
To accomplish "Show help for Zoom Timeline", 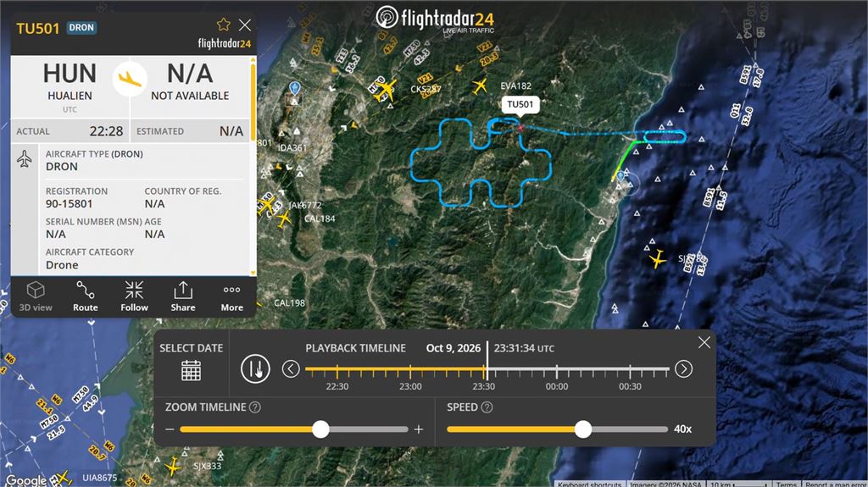I will [254, 407].
